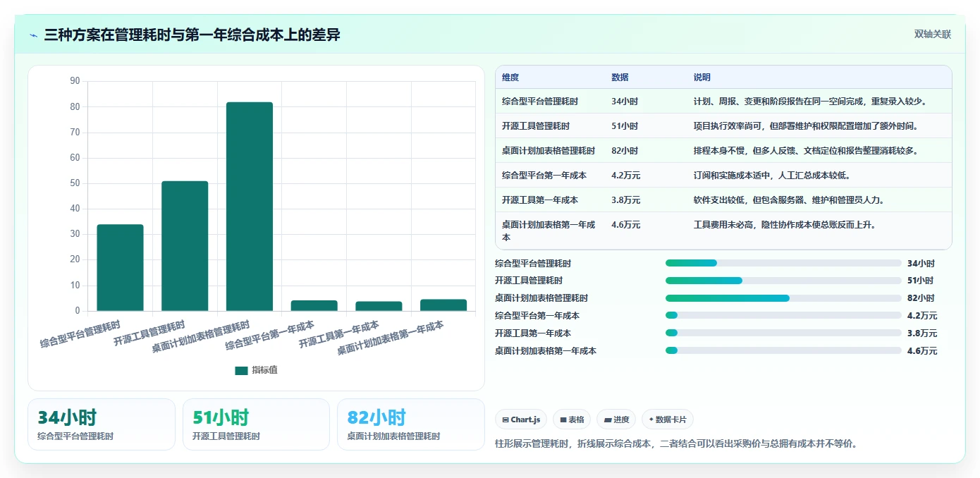Screen dimensions: 980x478
Task: Open the 34小时 综合型平台管理耗时 data card
Action: (102, 424)
